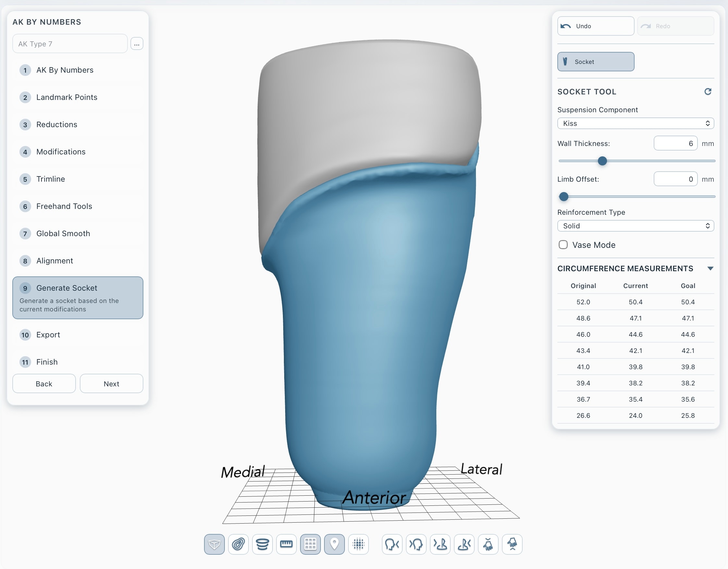Open the Alignment step
The height and width of the screenshot is (569, 728).
pyautogui.click(x=78, y=261)
